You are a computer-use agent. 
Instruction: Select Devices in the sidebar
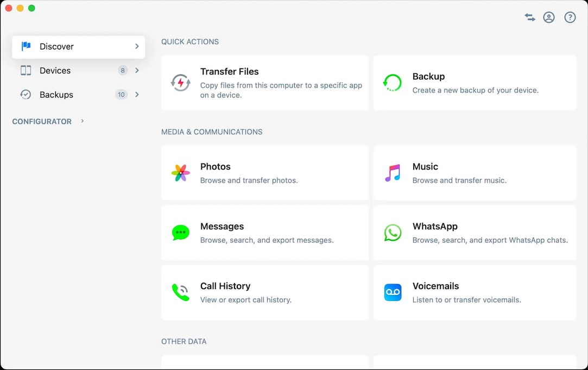click(x=78, y=71)
